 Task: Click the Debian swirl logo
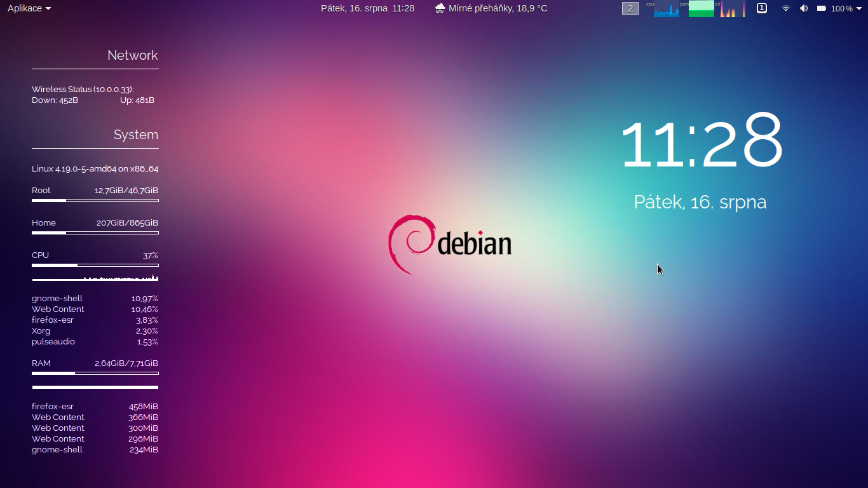412,245
